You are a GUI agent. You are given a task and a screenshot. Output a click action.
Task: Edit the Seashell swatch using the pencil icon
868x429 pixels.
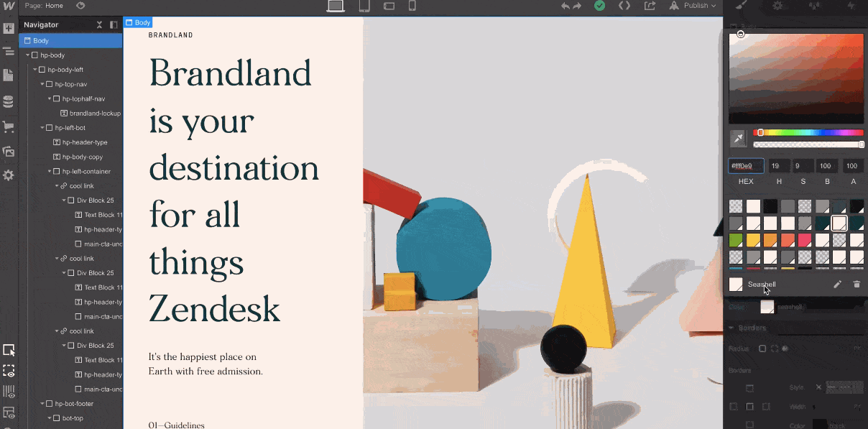(x=837, y=284)
